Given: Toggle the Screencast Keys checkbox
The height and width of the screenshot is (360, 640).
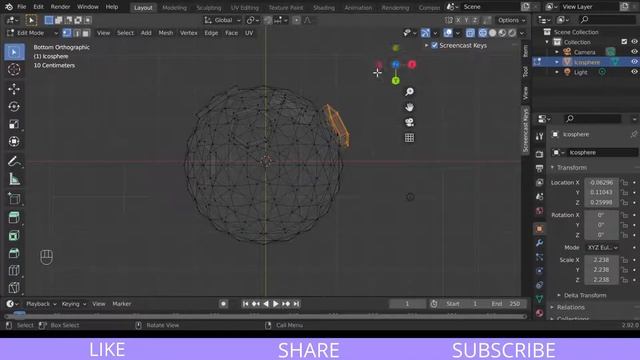Looking at the screenshot, I should (x=435, y=45).
